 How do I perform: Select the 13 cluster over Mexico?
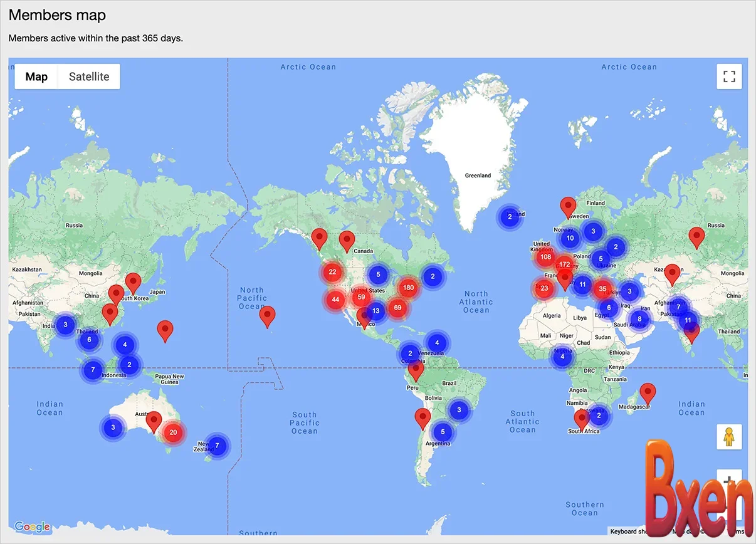click(x=376, y=310)
